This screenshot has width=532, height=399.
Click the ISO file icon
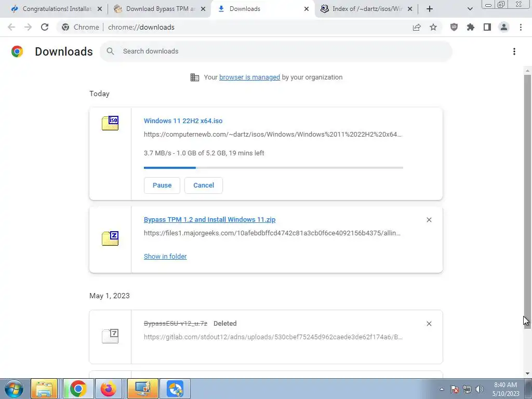pos(110,123)
